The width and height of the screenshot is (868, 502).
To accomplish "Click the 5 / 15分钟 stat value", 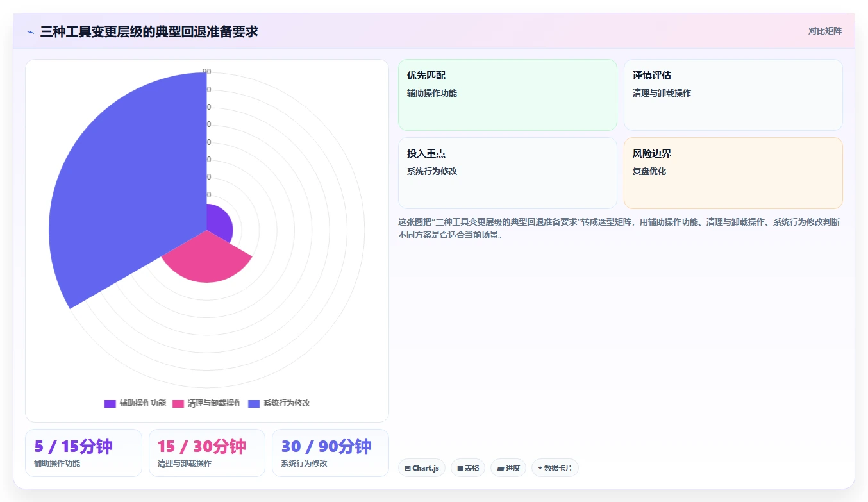I will [x=73, y=446].
